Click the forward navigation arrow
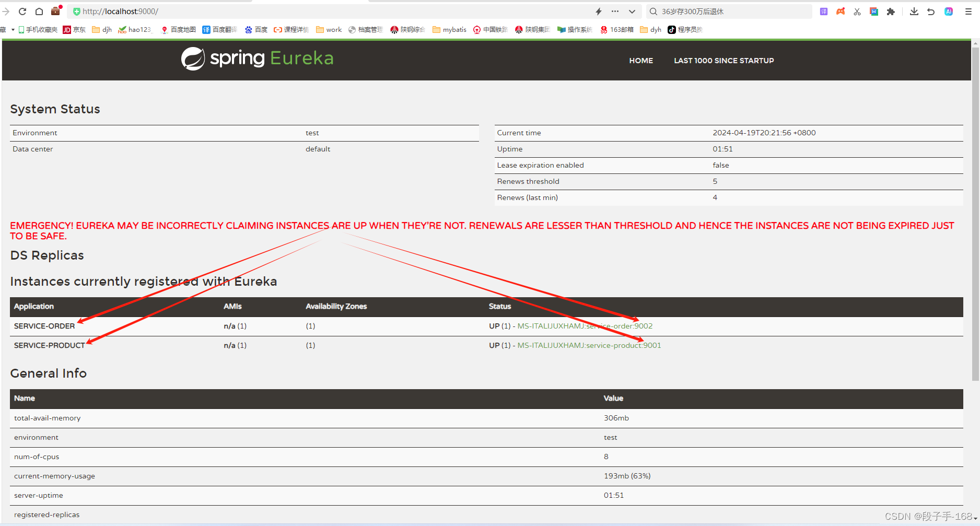The height and width of the screenshot is (526, 980). (6, 11)
